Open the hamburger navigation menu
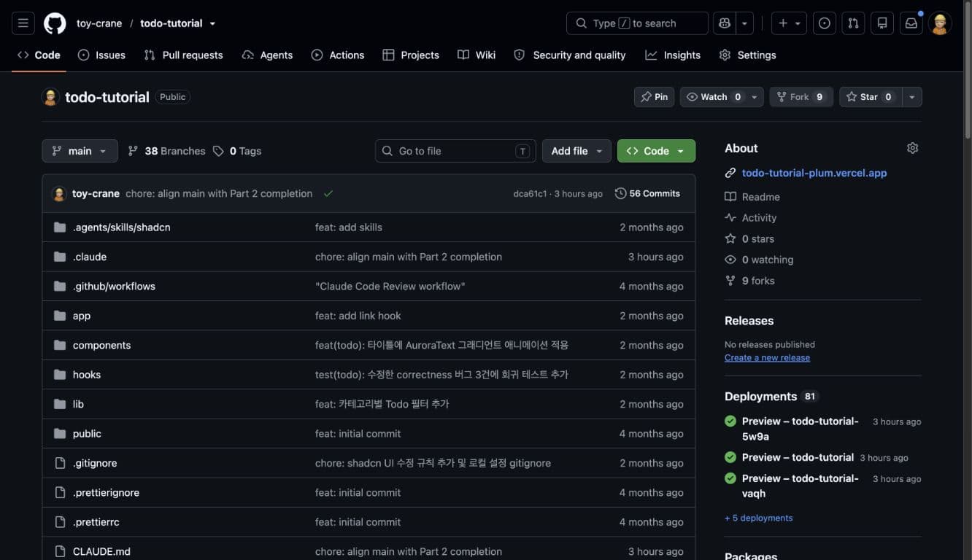 [23, 23]
